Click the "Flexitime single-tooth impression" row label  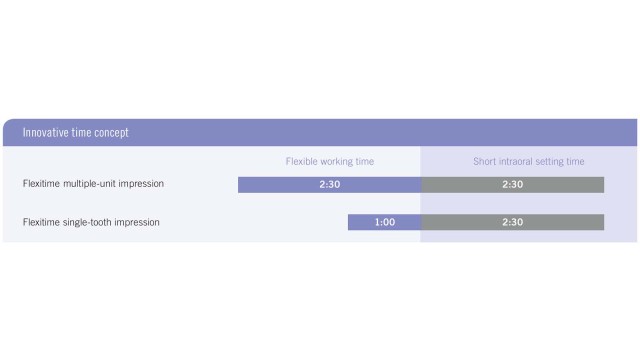91,222
